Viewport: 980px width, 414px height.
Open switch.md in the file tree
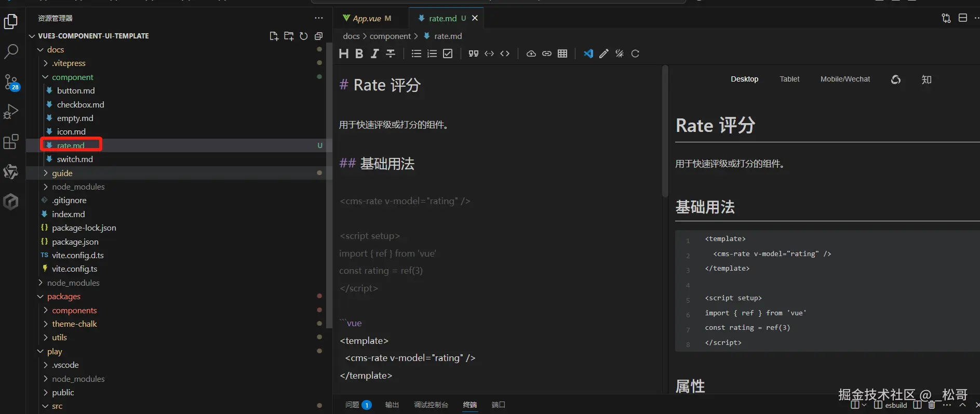click(x=75, y=159)
